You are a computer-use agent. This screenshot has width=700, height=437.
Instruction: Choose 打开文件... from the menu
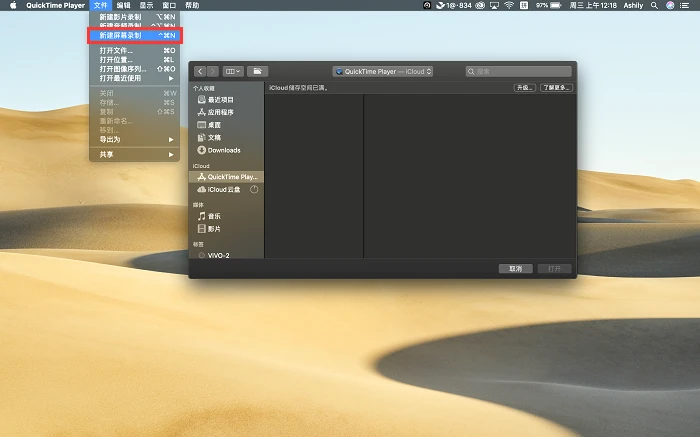[x=134, y=50]
